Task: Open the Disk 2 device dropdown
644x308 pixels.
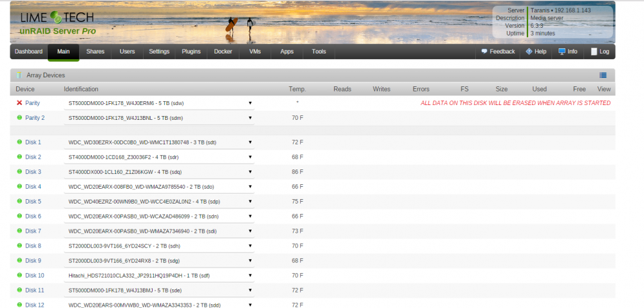Action: pyautogui.click(x=159, y=157)
